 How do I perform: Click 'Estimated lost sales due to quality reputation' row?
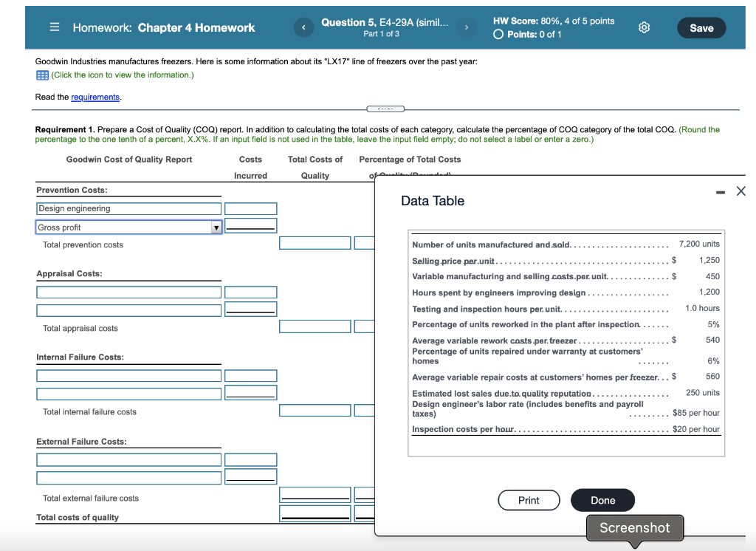(x=566, y=393)
